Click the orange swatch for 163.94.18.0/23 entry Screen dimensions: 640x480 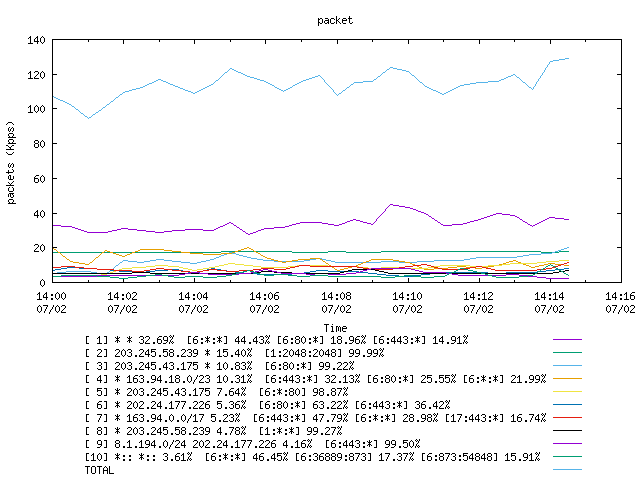pyautogui.click(x=567, y=379)
